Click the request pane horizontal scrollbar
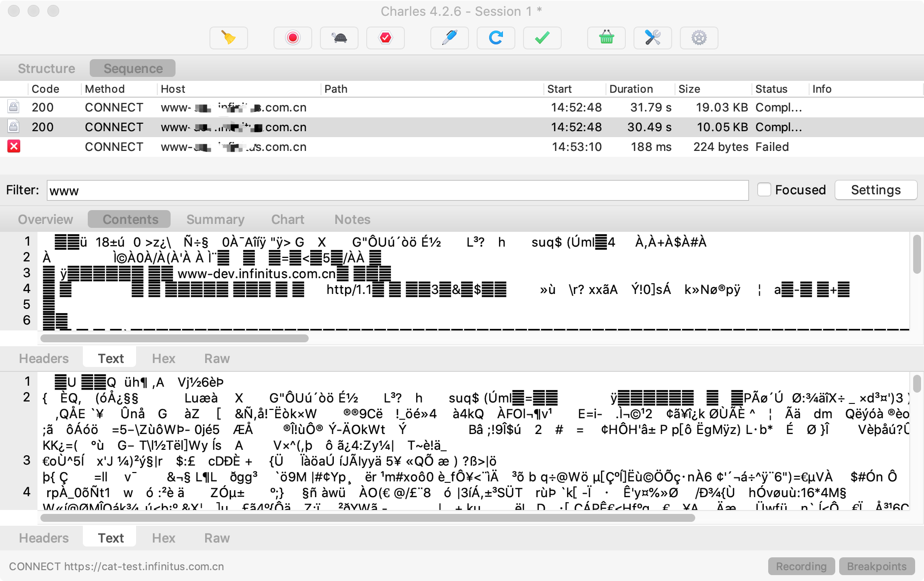The height and width of the screenshot is (581, 924). [175, 338]
